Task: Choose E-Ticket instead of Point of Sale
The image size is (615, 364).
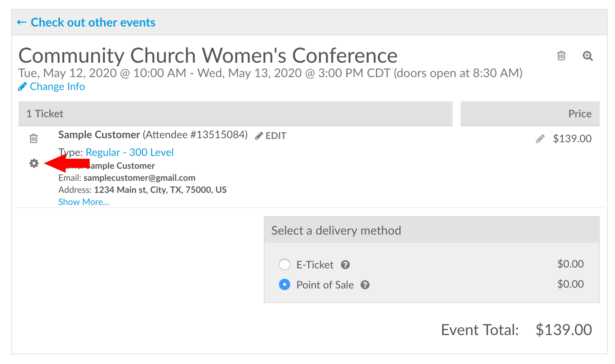Action: pos(285,264)
